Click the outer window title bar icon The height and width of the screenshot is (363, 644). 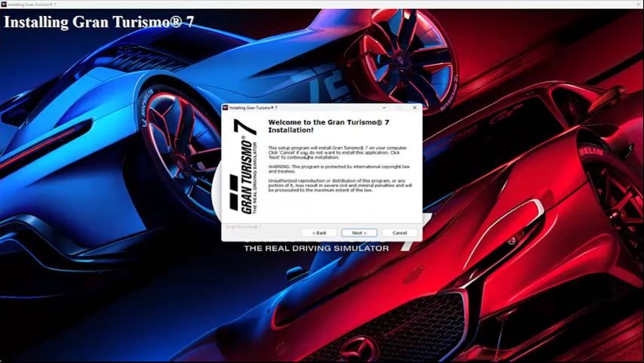point(4,4)
